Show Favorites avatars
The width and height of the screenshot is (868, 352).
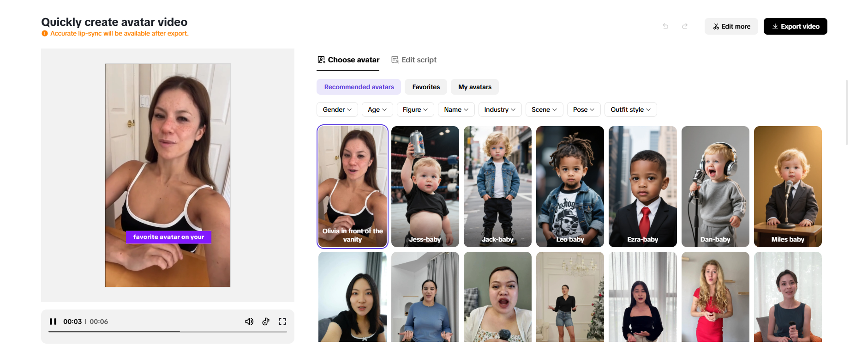426,87
